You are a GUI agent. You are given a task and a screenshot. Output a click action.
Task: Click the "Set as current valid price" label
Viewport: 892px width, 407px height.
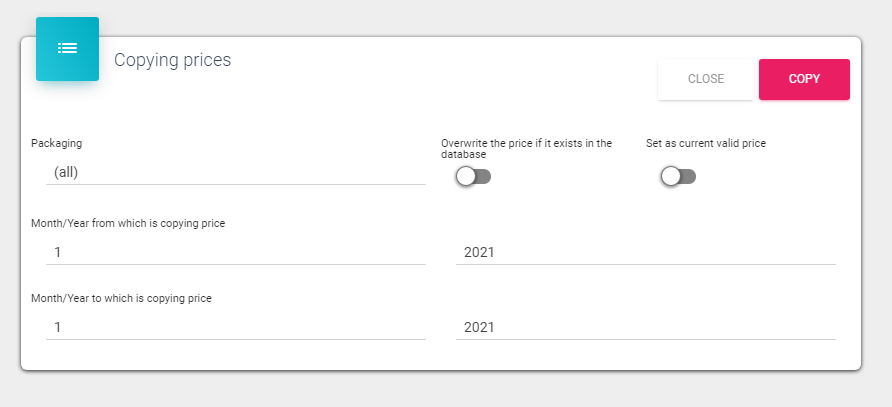tap(706, 144)
